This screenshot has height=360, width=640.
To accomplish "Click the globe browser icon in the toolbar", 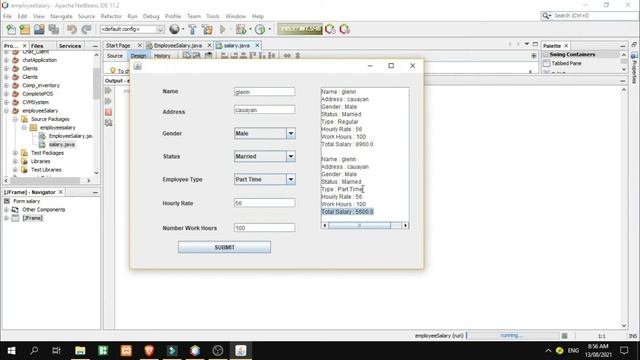I will pyautogui.click(x=174, y=29).
